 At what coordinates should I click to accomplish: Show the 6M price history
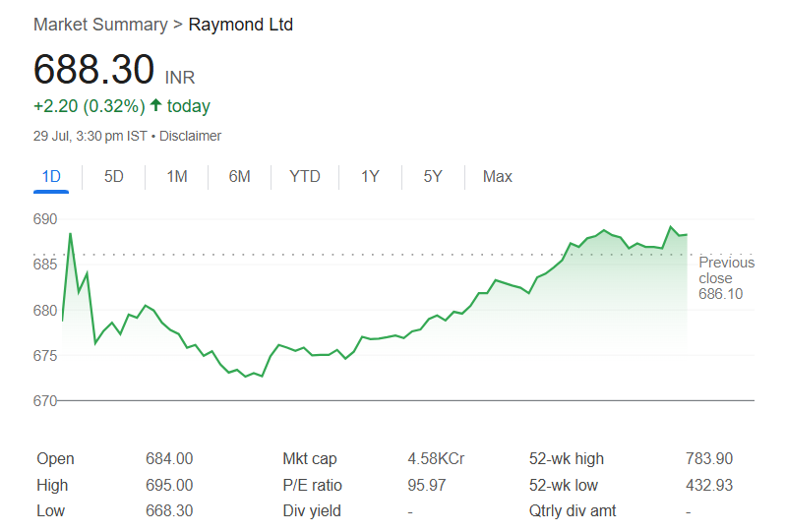(240, 177)
